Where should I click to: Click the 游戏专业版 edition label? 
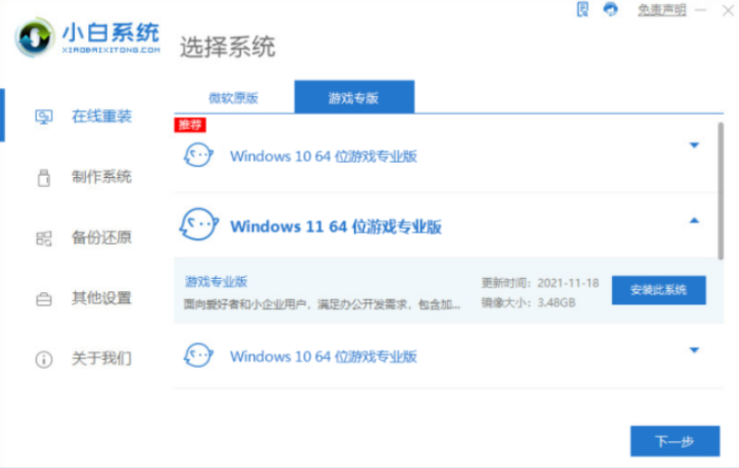click(216, 282)
